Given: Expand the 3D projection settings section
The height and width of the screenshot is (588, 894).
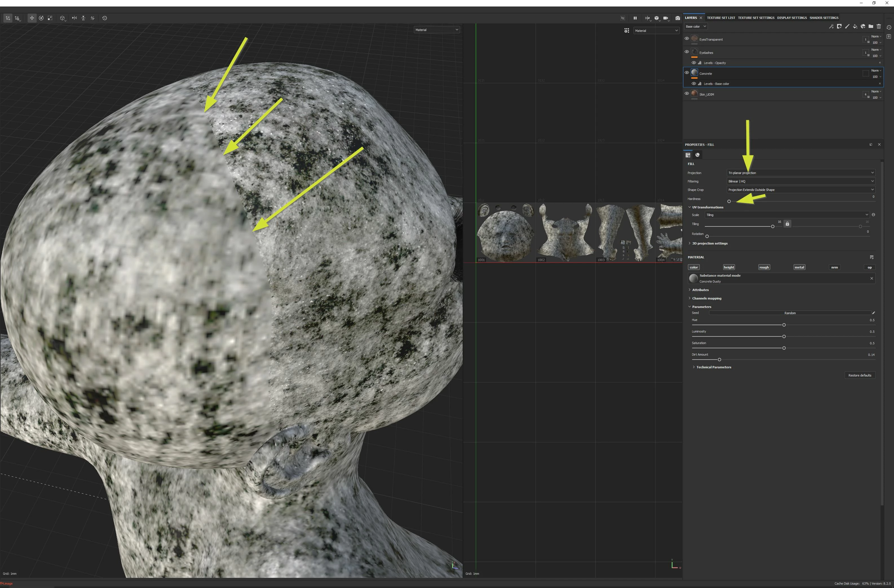Looking at the screenshot, I should point(710,243).
